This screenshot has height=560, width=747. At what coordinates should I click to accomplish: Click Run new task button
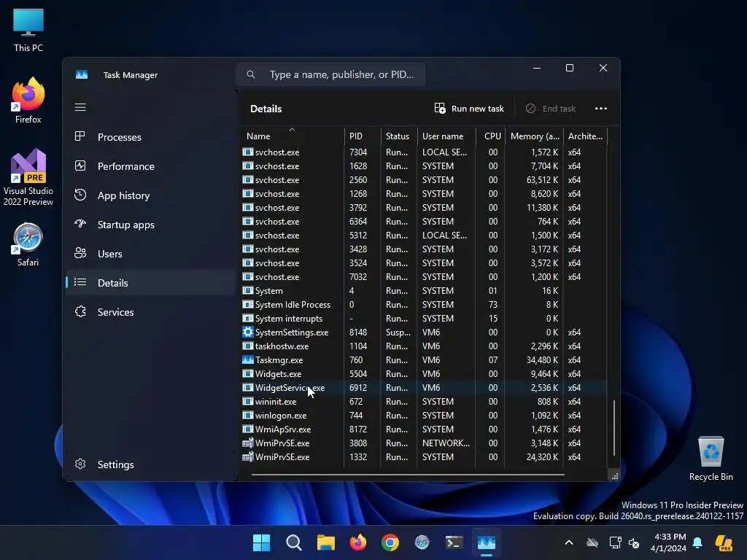click(469, 109)
